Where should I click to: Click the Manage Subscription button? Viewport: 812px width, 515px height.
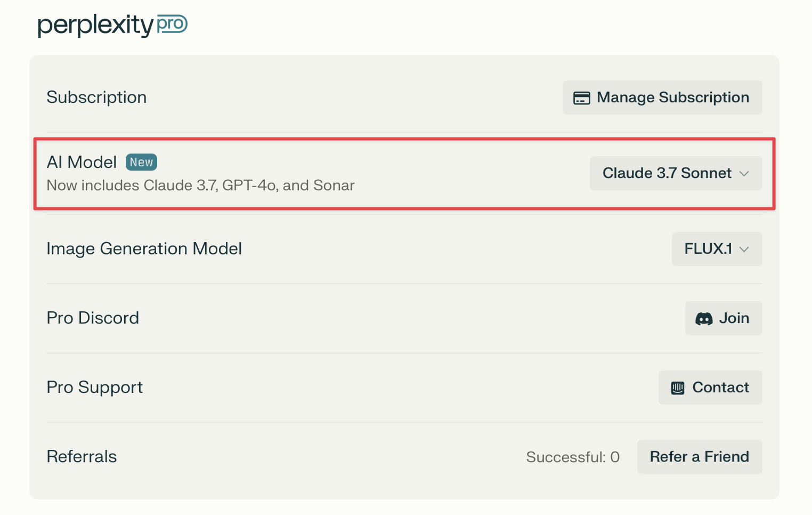pos(662,98)
